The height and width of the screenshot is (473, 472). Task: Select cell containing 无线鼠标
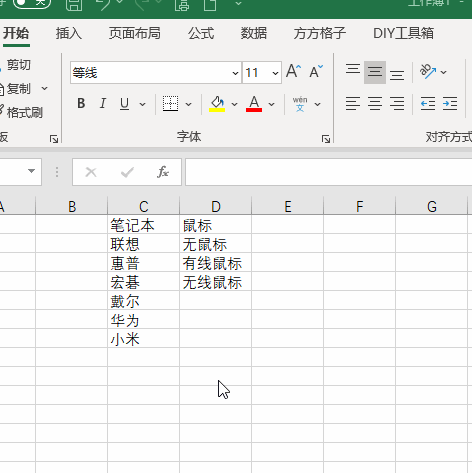216,282
